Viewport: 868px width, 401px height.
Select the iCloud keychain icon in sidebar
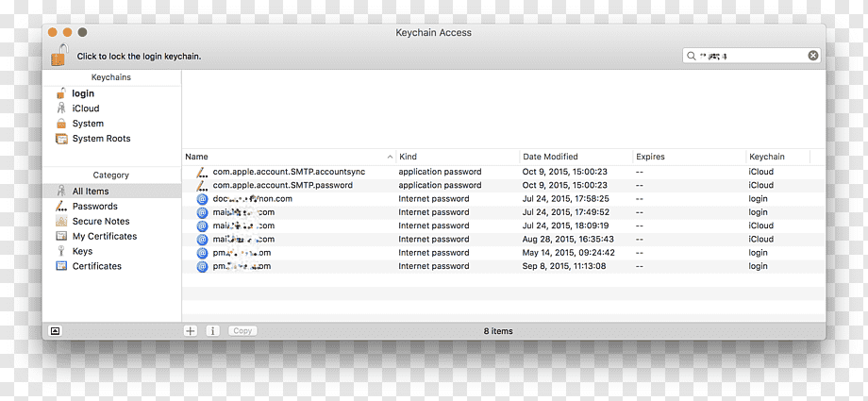[61, 109]
